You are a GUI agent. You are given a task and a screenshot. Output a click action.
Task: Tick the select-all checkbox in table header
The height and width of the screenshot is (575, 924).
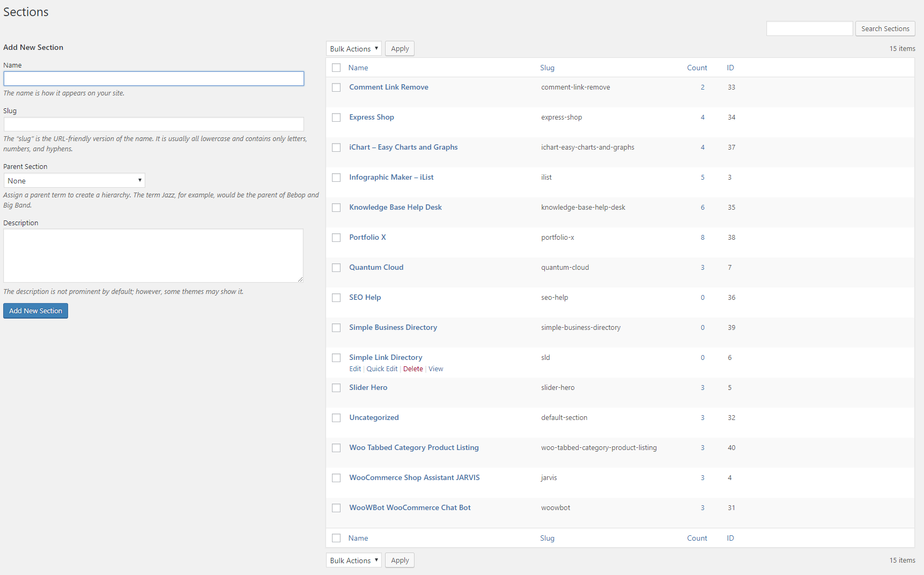336,68
